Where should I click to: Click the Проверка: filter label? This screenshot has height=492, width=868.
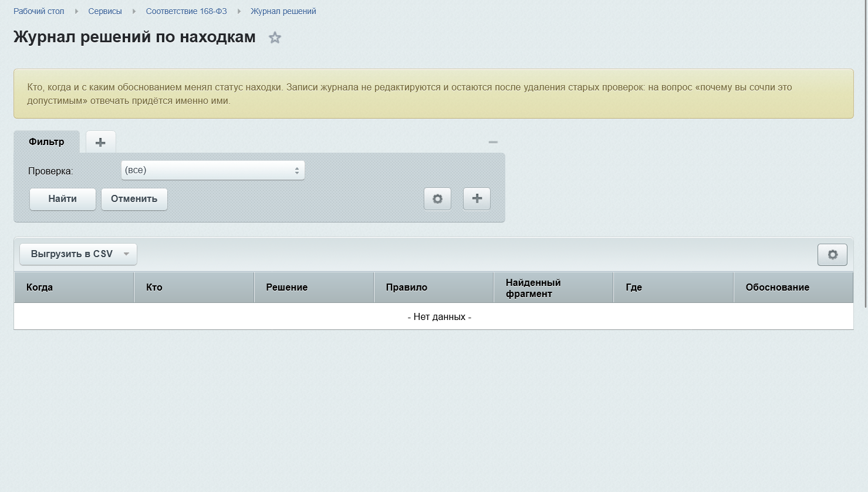pyautogui.click(x=50, y=171)
